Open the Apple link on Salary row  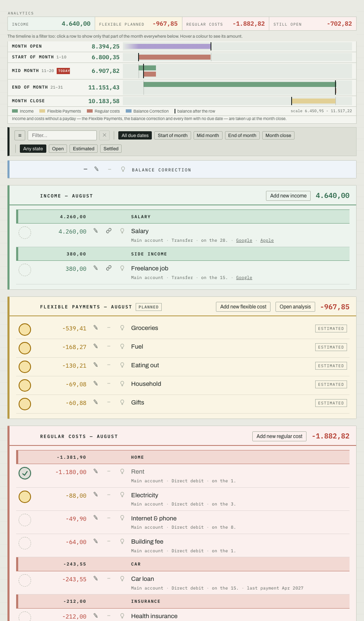pos(267,241)
